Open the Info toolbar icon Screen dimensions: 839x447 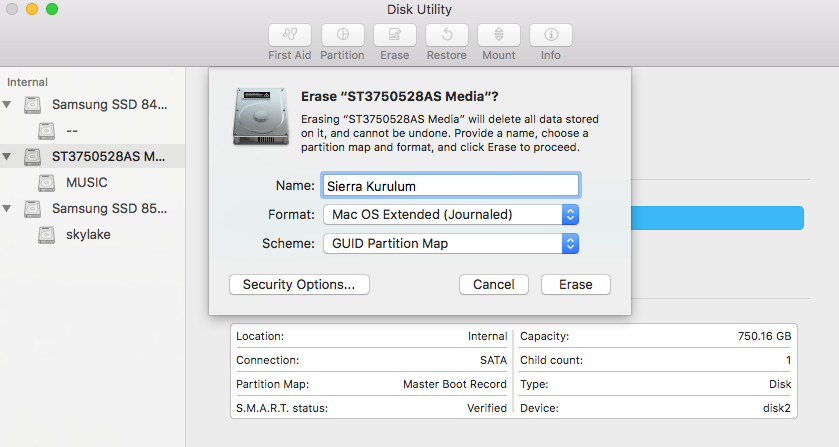click(x=550, y=34)
